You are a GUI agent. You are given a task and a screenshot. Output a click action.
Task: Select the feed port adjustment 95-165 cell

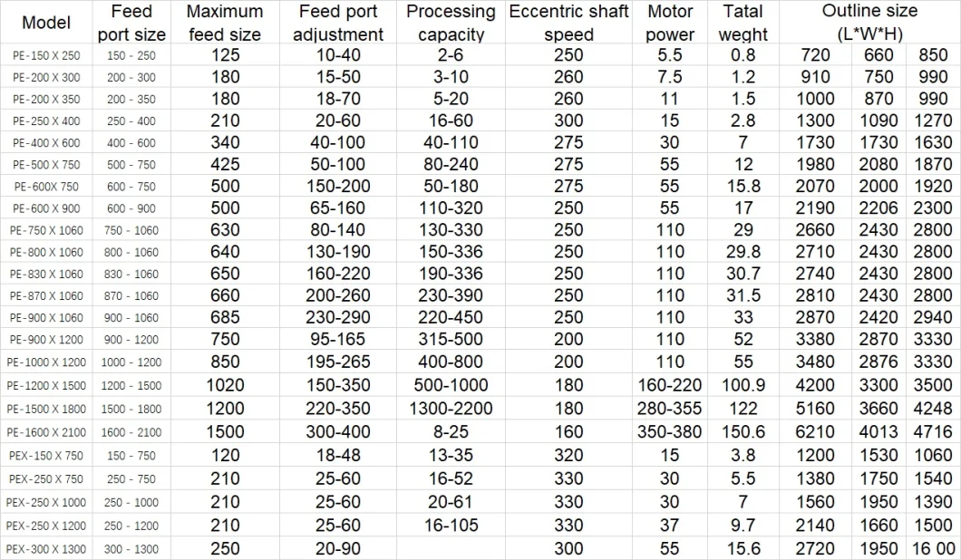[338, 340]
